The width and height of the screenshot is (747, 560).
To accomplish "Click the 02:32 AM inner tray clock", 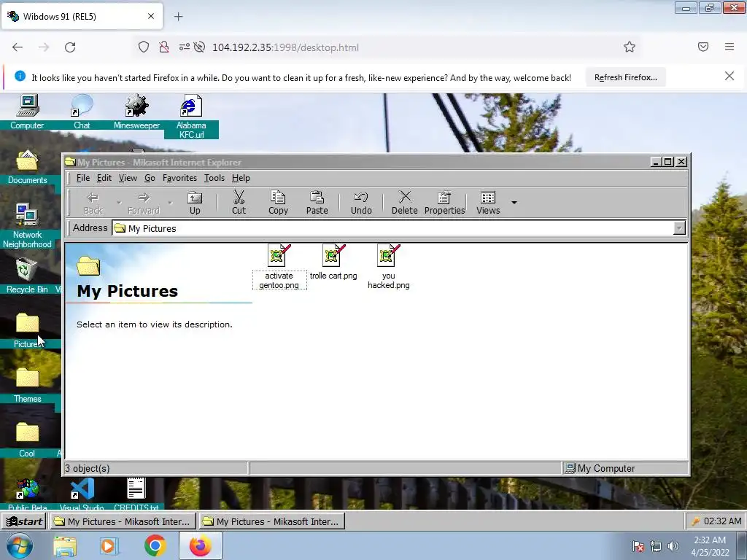I will click(722, 521).
